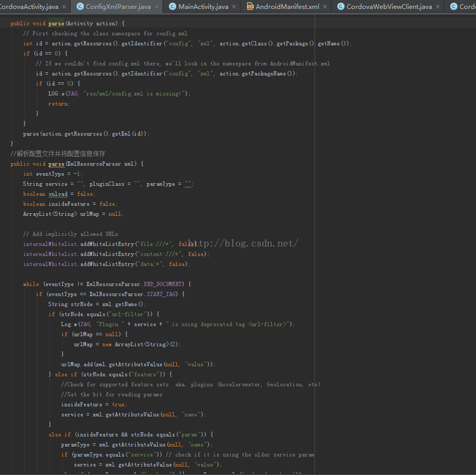Click the Chinese comment line above parse
The image size is (476, 475).
(58, 154)
